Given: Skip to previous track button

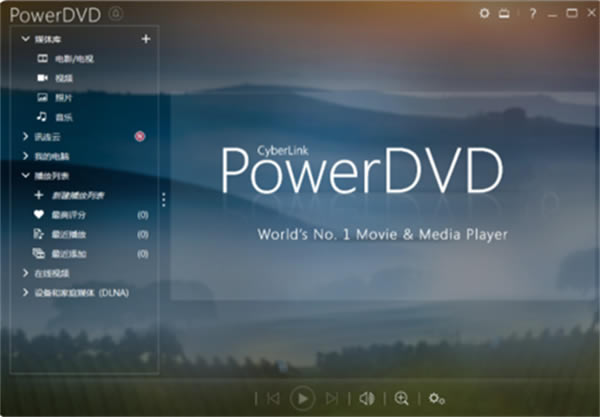Looking at the screenshot, I should (x=273, y=399).
